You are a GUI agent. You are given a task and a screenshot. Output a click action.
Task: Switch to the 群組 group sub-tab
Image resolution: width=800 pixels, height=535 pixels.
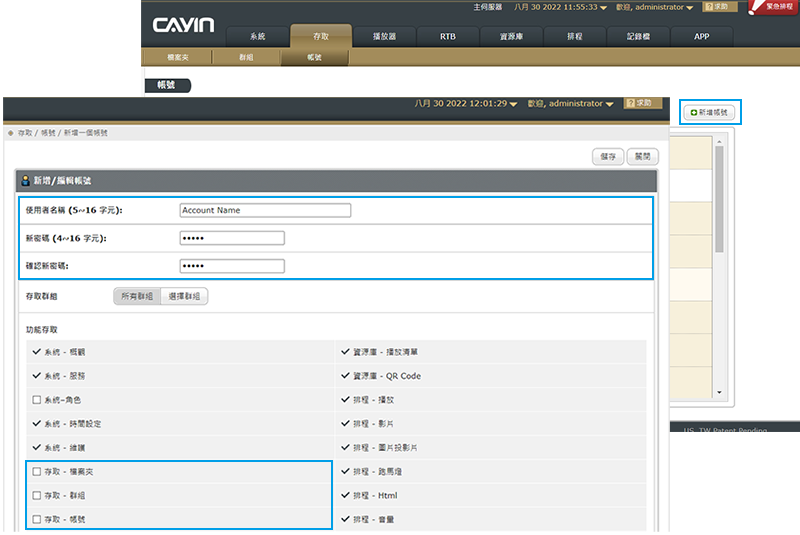pyautogui.click(x=246, y=57)
